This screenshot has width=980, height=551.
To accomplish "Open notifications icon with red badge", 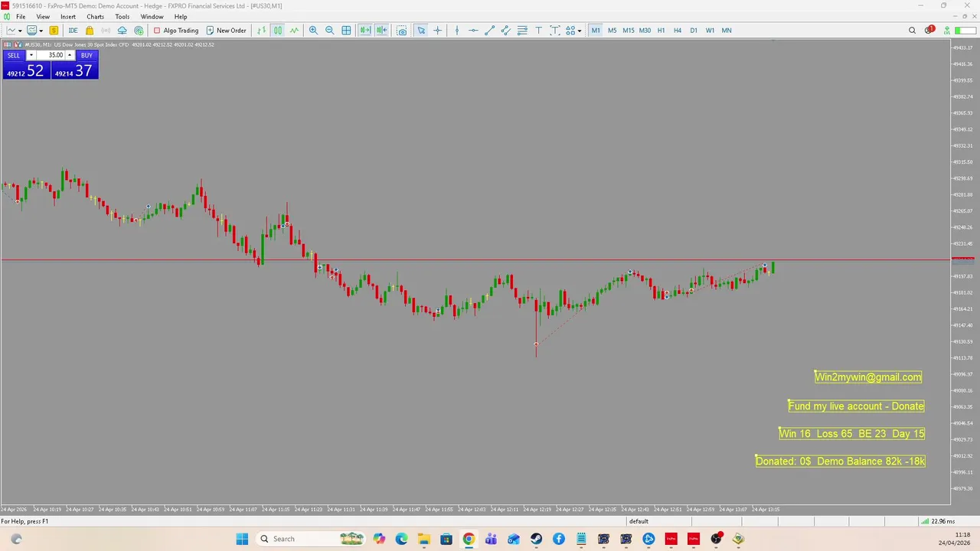I will 929,30.
